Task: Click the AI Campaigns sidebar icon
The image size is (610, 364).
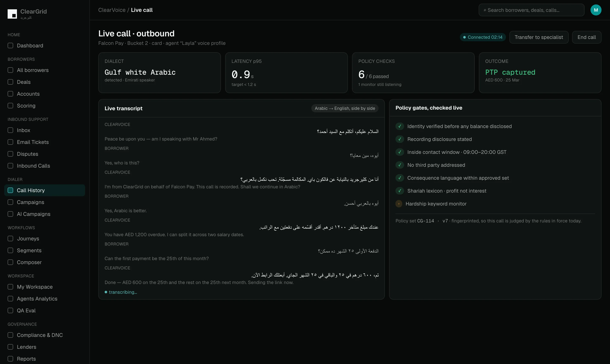Action: tap(10, 214)
